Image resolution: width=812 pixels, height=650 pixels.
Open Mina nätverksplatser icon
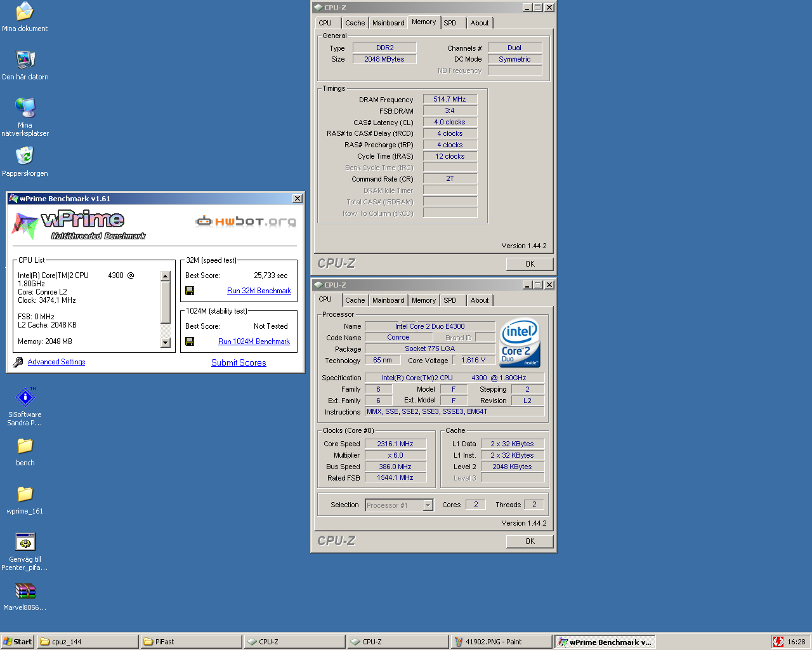coord(25,117)
